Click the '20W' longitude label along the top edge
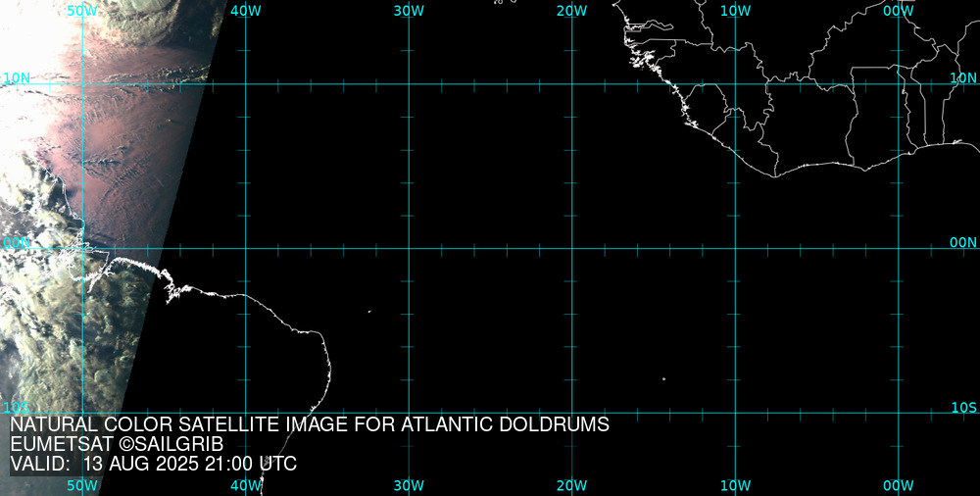Screen dimensions: 980x496 point(572,11)
